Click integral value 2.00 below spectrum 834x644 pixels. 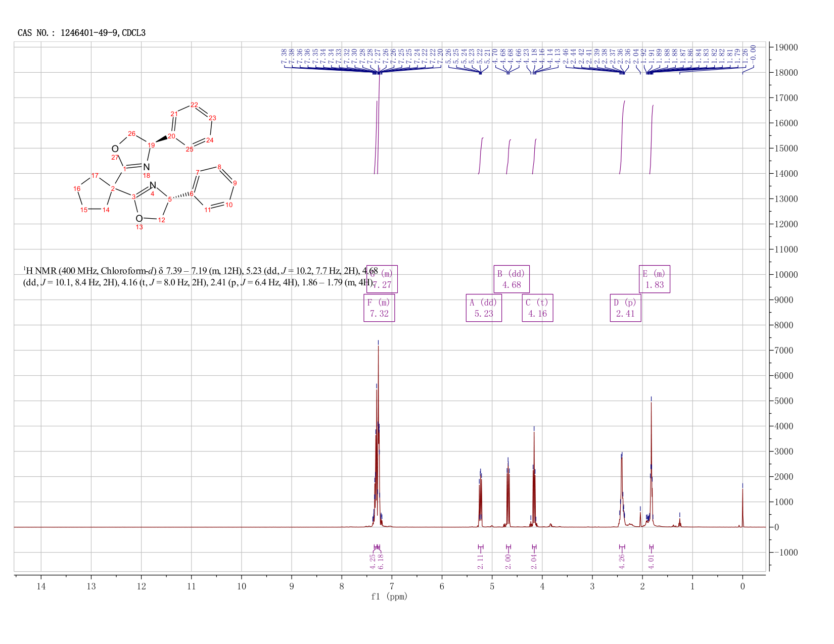point(508,561)
